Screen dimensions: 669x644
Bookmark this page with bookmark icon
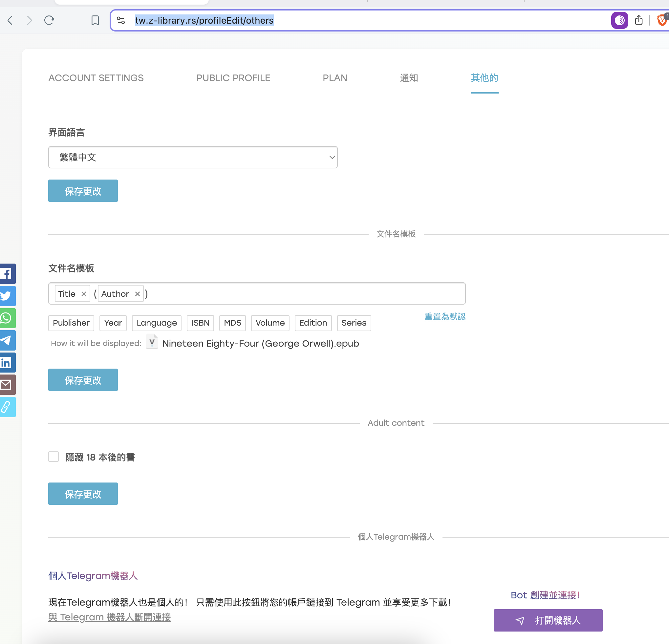click(x=95, y=20)
